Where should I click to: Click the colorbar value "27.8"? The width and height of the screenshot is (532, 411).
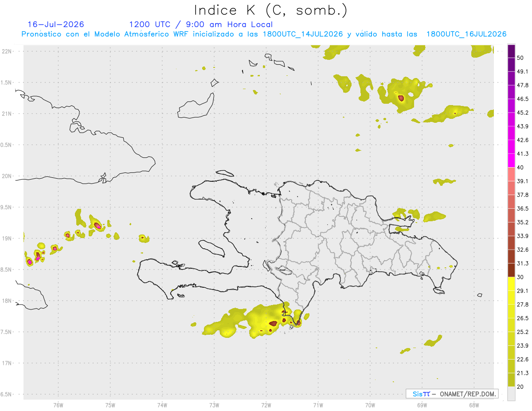(523, 305)
